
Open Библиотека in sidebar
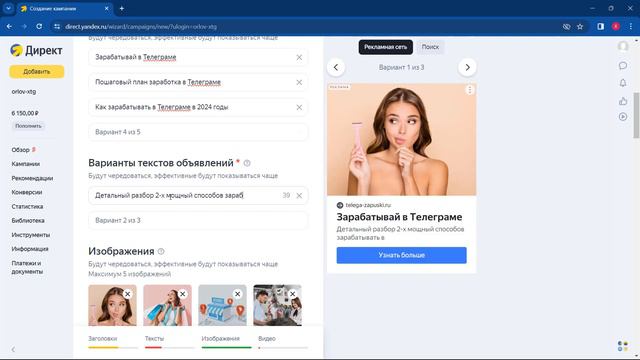point(28,221)
